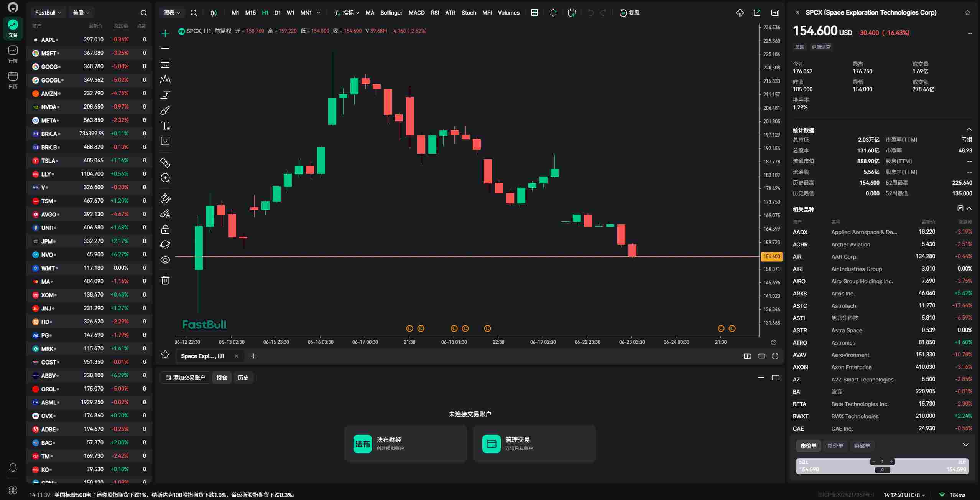Select the ruler measure tool

165,163
